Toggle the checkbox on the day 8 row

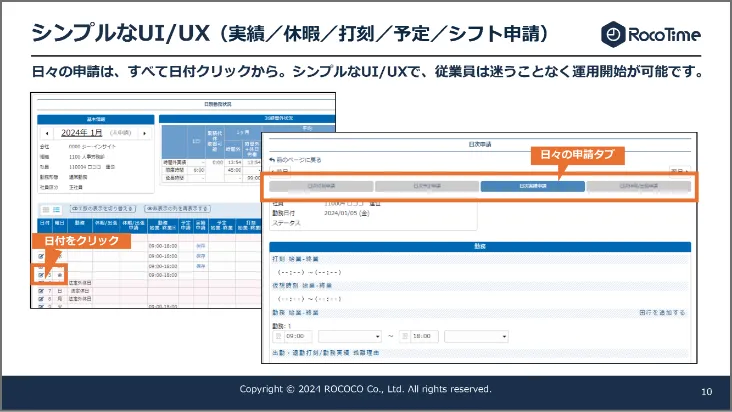click(41, 300)
